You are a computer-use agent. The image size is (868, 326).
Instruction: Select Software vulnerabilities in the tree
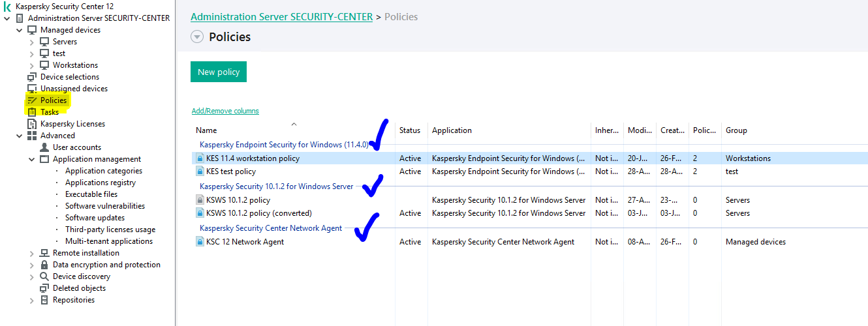[105, 206]
